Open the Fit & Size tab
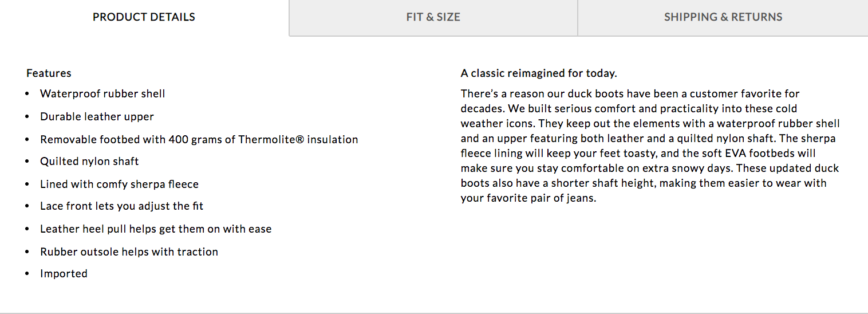The image size is (868, 314). coord(433,17)
